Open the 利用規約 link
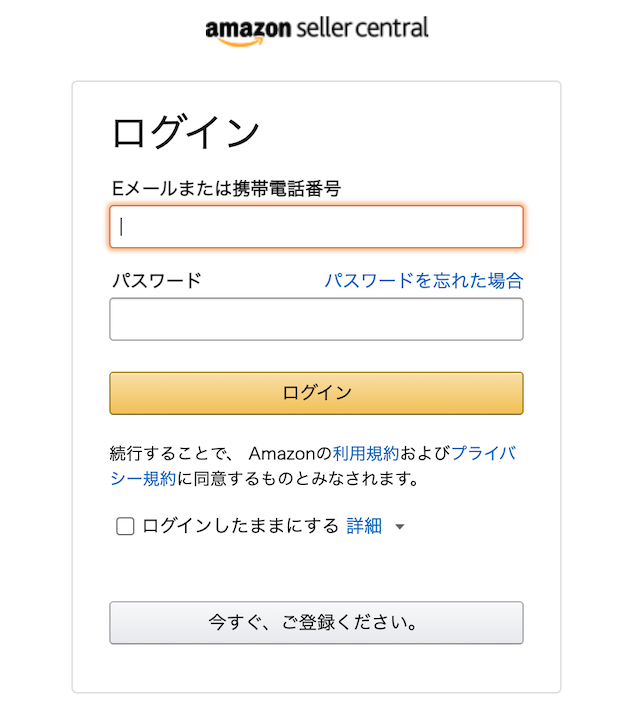640x725 pixels. (373, 453)
